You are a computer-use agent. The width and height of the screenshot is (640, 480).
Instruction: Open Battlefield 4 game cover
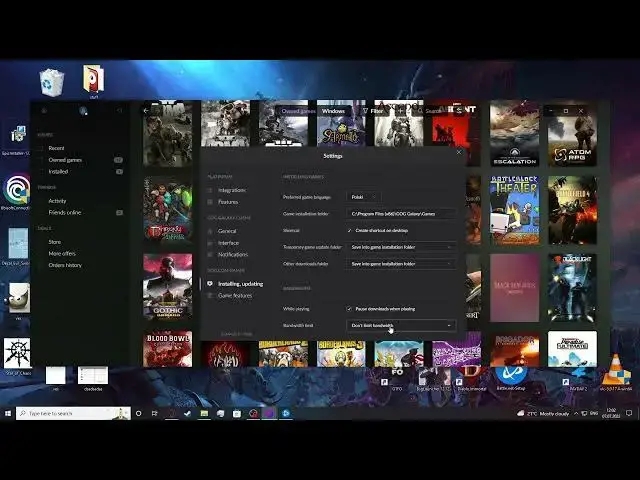point(572,211)
